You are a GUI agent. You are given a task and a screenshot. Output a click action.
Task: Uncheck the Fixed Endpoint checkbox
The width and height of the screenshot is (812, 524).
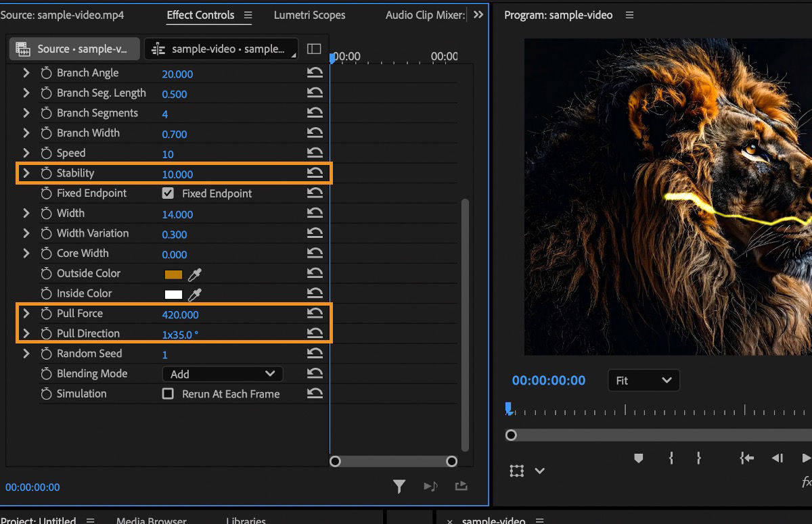pyautogui.click(x=167, y=193)
